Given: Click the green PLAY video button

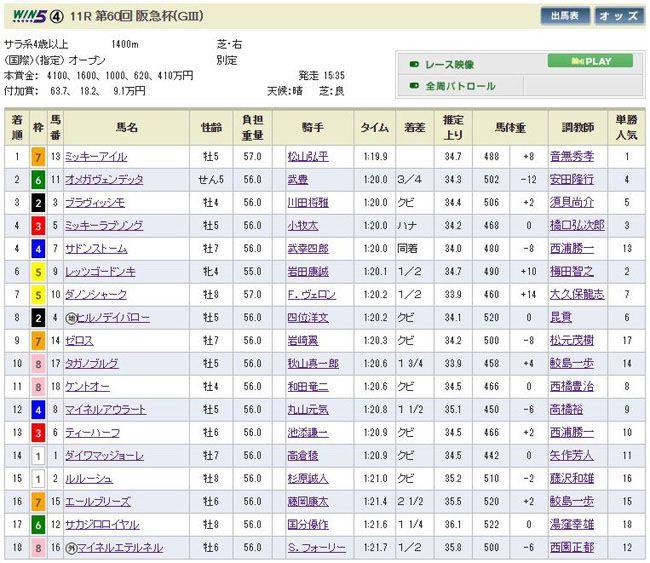Looking at the screenshot, I should (591, 61).
